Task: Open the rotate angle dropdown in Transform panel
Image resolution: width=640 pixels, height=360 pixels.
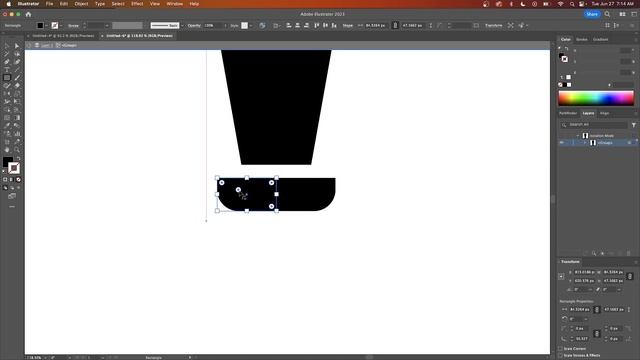Action: pyautogui.click(x=591, y=289)
